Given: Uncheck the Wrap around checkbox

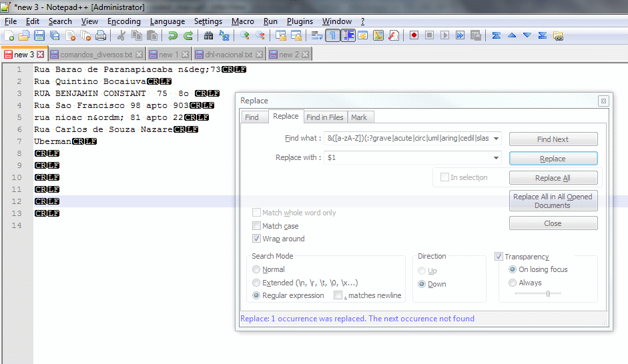Looking at the screenshot, I should point(257,239).
